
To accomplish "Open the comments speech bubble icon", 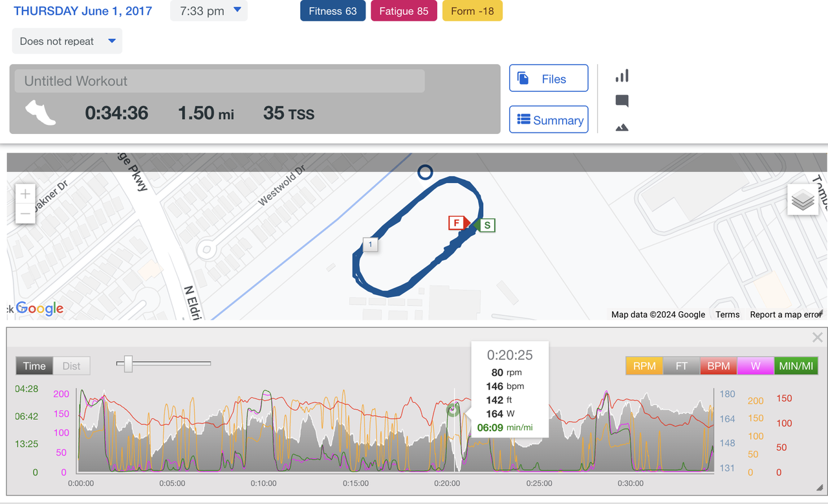I will [622, 101].
